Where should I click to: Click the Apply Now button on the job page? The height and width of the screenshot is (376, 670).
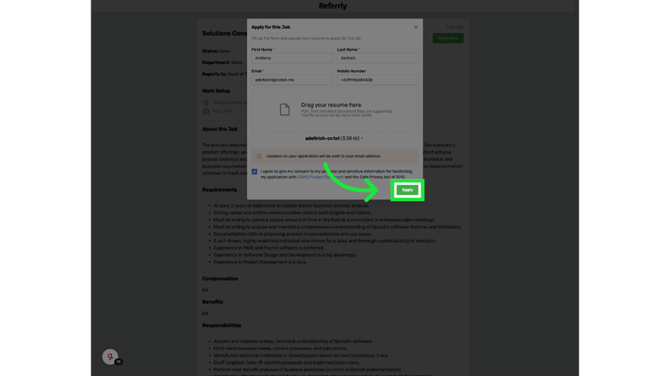tap(448, 38)
